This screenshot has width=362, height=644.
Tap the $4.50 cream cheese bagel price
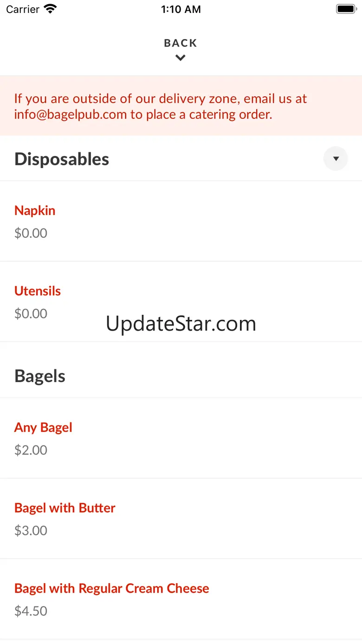coord(31,611)
